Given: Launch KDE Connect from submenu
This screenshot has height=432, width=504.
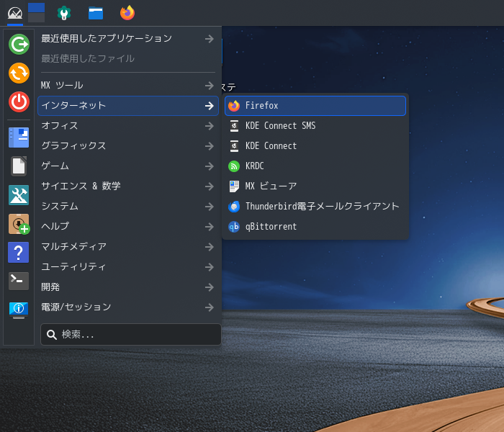Looking at the screenshot, I should pyautogui.click(x=315, y=146).
